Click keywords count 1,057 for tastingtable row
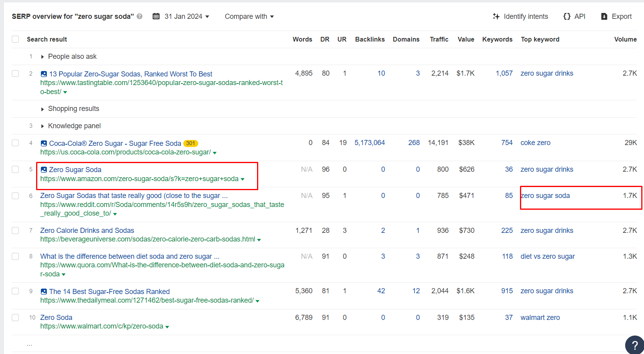The width and height of the screenshot is (644, 354). pyautogui.click(x=504, y=73)
